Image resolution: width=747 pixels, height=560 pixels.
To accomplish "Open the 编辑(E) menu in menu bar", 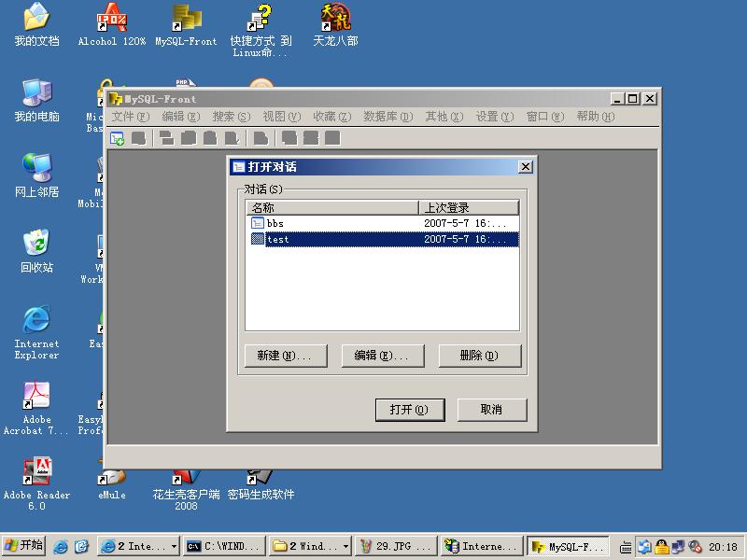I will click(x=180, y=116).
